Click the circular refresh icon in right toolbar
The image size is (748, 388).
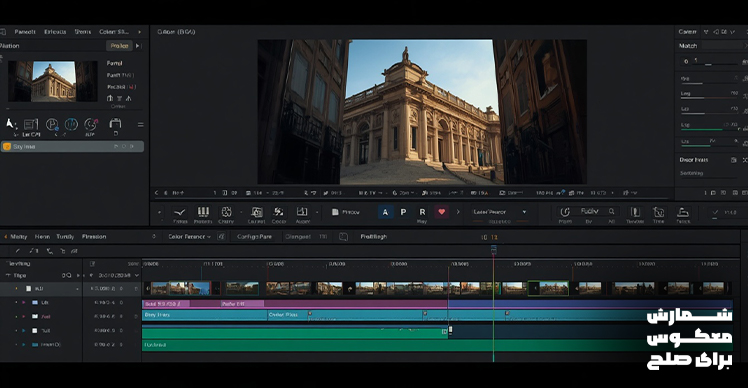point(565,211)
